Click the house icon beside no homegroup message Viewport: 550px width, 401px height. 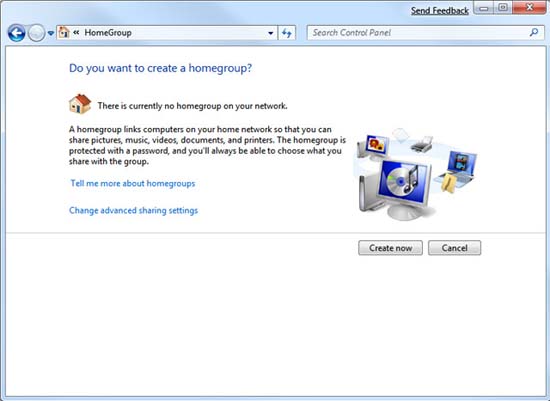pyautogui.click(x=80, y=104)
